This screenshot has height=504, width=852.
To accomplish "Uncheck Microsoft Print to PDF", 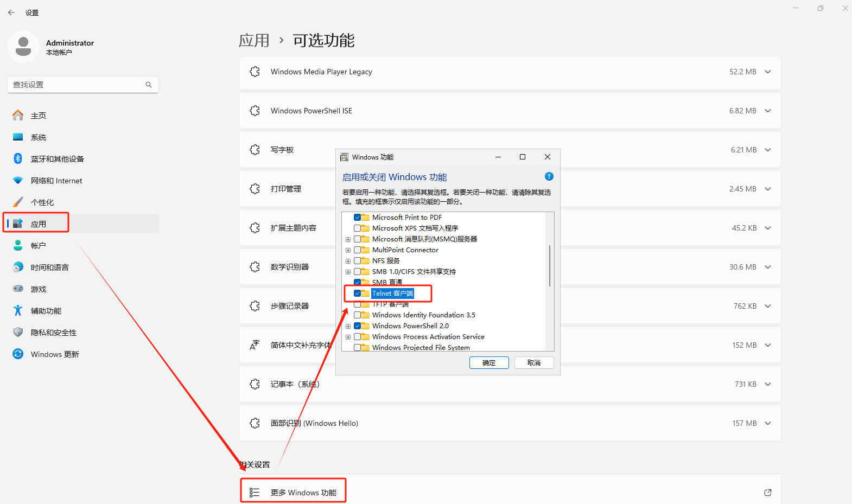I will coord(358,218).
